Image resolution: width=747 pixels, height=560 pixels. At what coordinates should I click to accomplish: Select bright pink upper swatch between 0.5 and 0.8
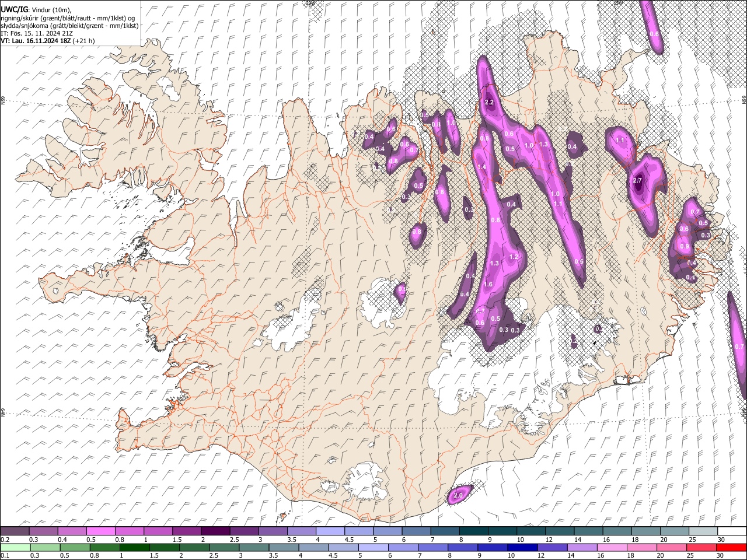click(x=100, y=531)
